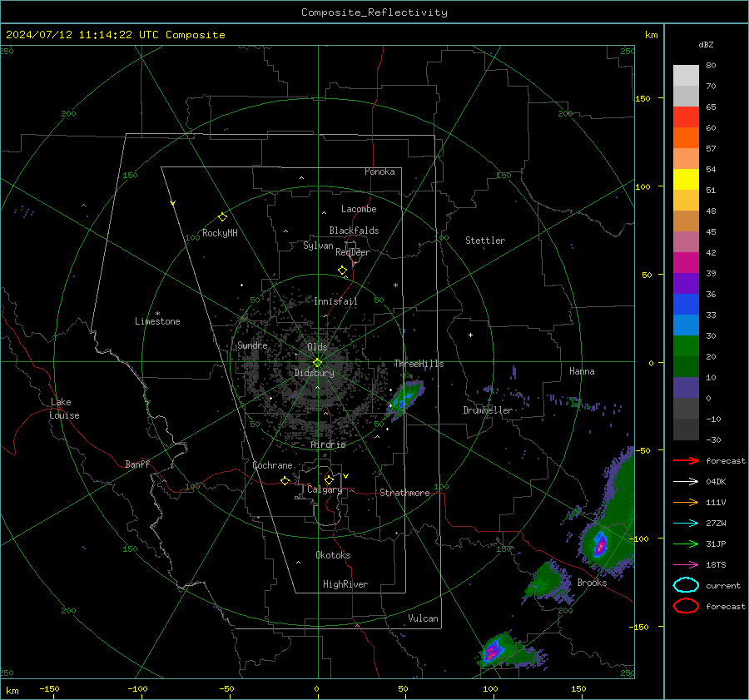
Task: Click the Vulcan town label
Action: coord(423,618)
